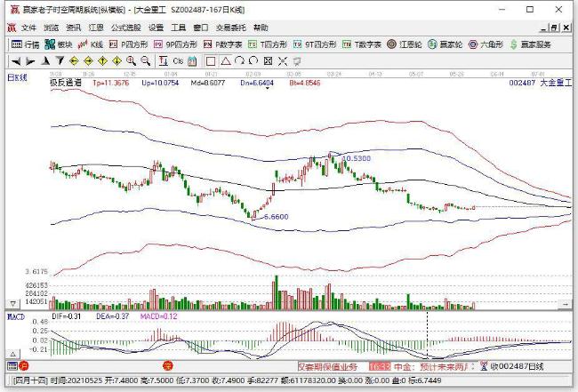Click the red T measurement tool icon
The width and height of the screenshot is (578, 392).
(164, 61)
